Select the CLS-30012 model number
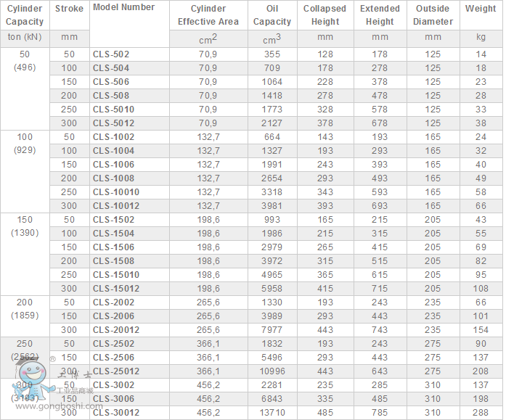 click(116, 413)
